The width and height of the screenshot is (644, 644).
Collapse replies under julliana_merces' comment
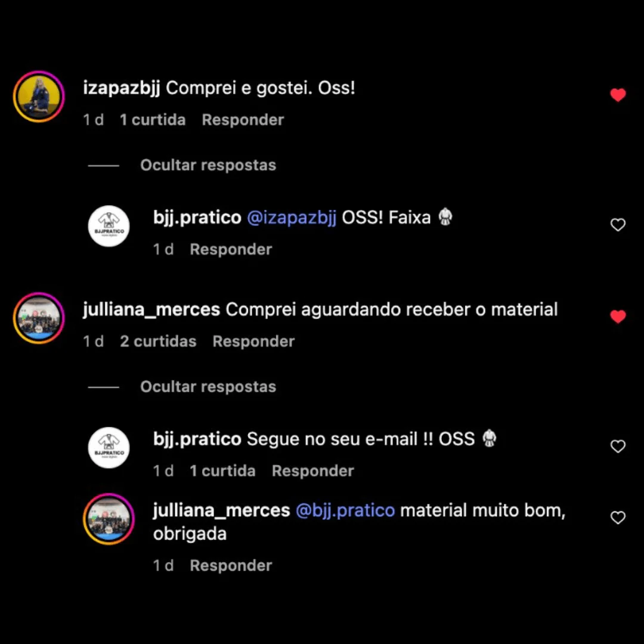coord(208,386)
